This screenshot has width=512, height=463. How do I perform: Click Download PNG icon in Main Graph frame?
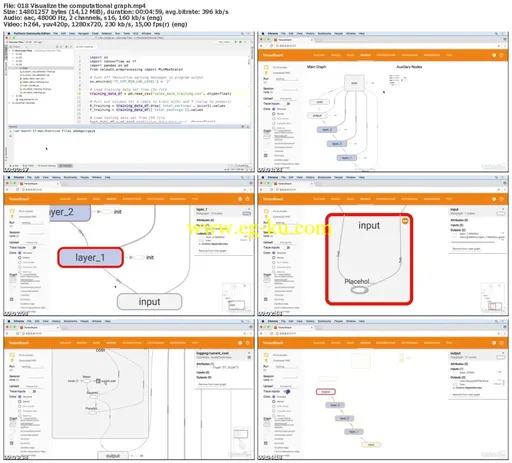tap(266, 72)
